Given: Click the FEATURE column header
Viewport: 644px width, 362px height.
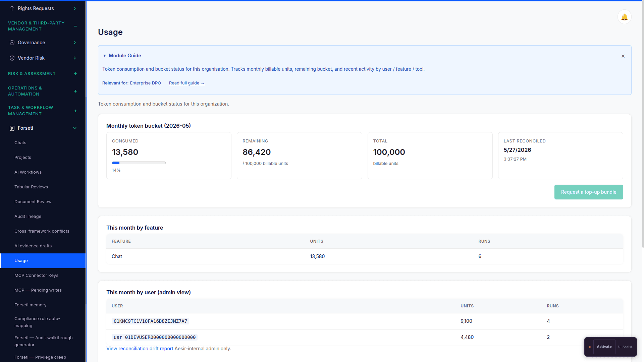Looking at the screenshot, I should tap(121, 241).
